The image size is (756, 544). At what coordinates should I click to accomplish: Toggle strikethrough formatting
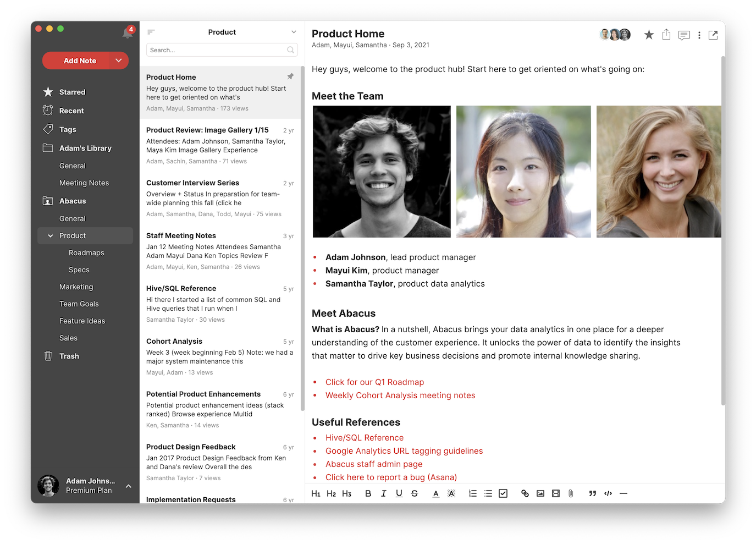coord(415,493)
